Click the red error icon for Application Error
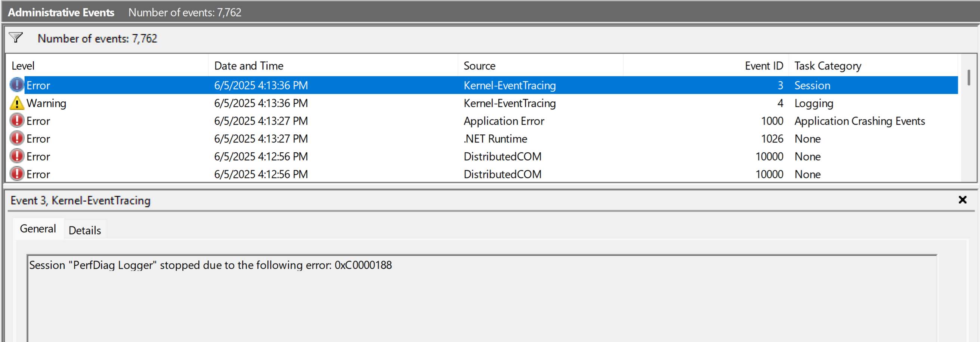Image resolution: width=980 pixels, height=342 pixels. click(17, 121)
